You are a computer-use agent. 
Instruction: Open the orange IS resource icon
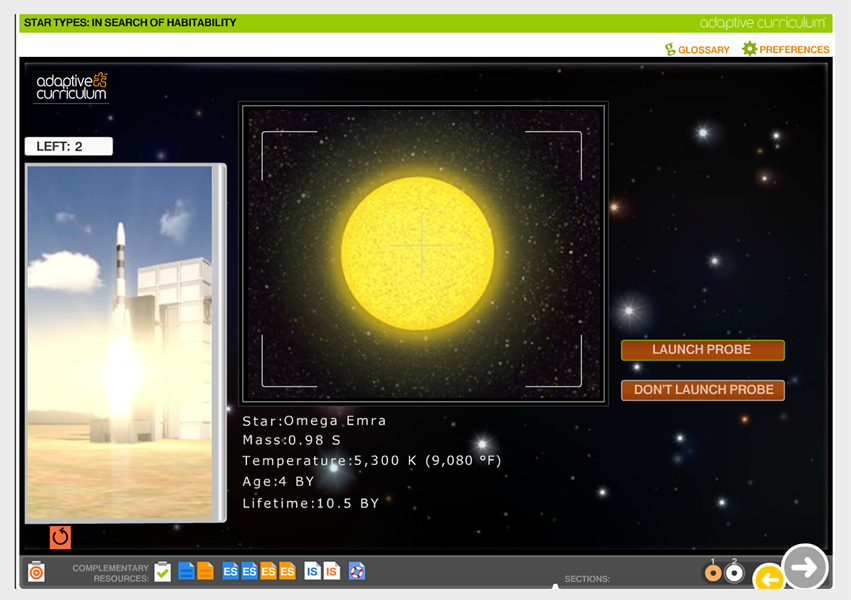point(331,572)
